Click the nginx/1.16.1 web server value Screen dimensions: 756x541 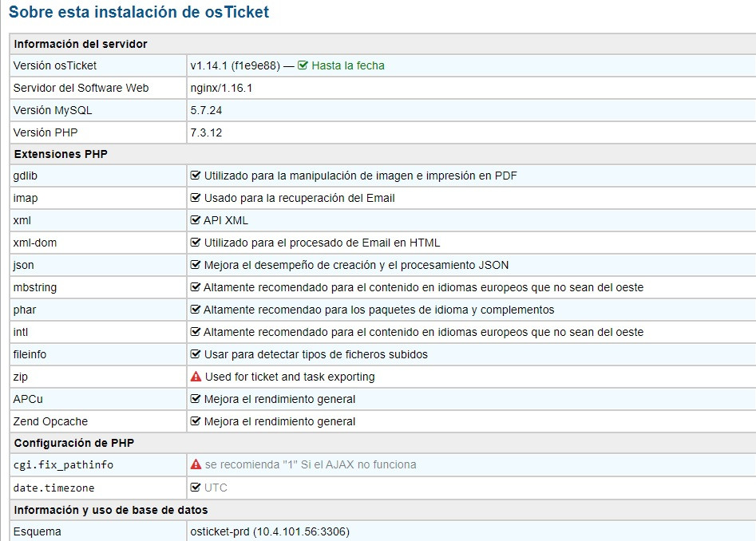point(221,88)
